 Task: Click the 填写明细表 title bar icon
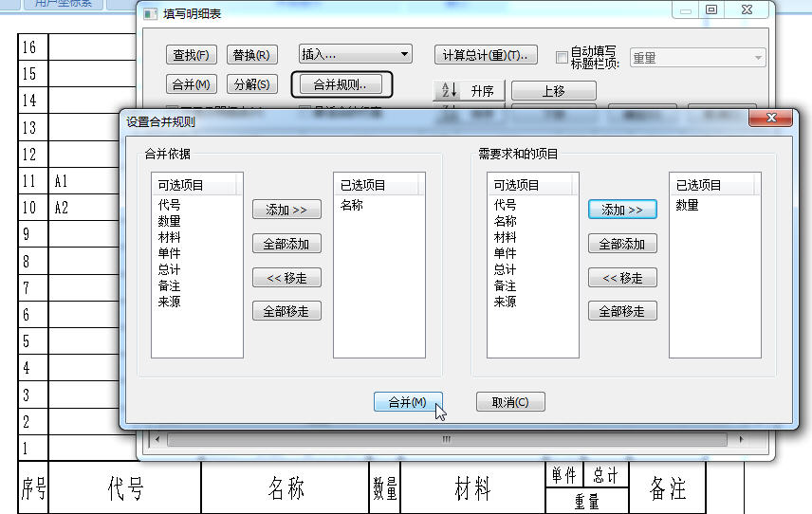pyautogui.click(x=150, y=14)
